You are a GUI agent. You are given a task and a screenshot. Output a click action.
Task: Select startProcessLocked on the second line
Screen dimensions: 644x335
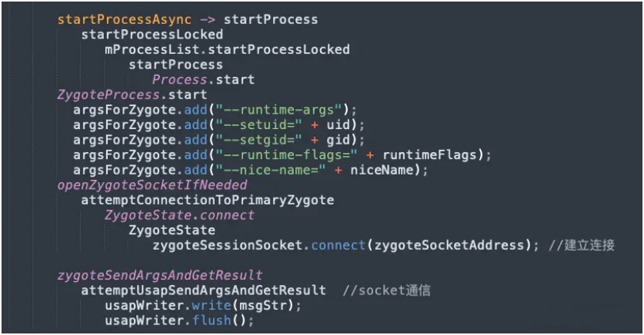coord(152,35)
